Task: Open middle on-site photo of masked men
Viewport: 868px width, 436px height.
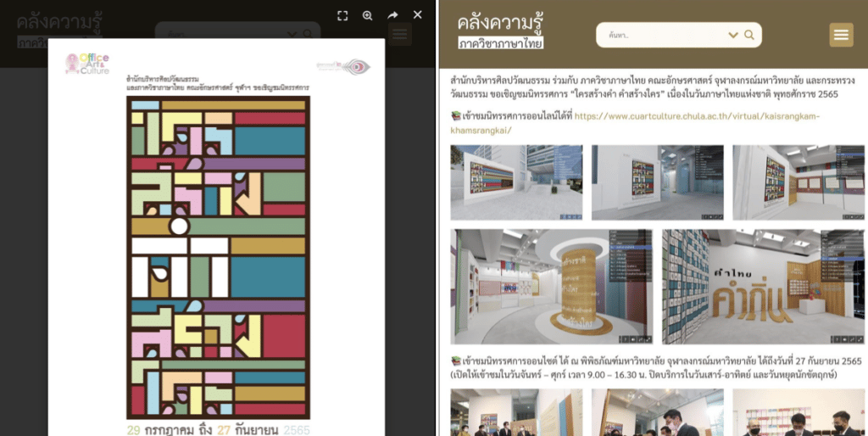Action: tap(658, 412)
